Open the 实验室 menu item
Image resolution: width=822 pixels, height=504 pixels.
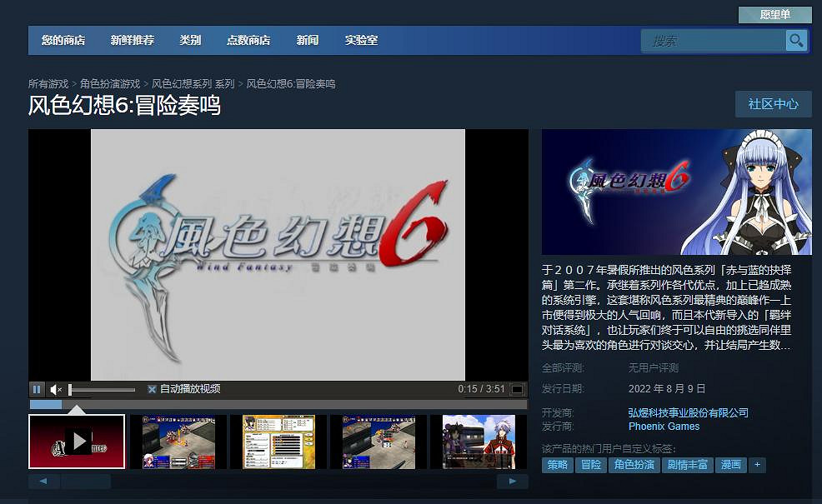361,40
